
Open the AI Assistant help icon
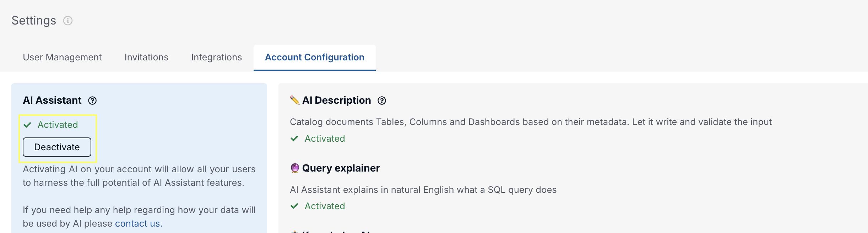(92, 101)
